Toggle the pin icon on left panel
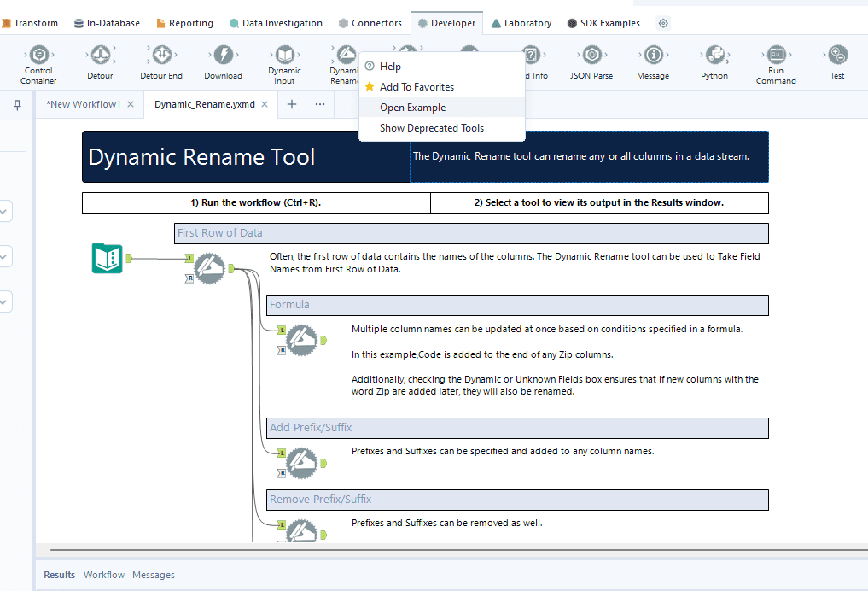868x591 pixels. (17, 105)
